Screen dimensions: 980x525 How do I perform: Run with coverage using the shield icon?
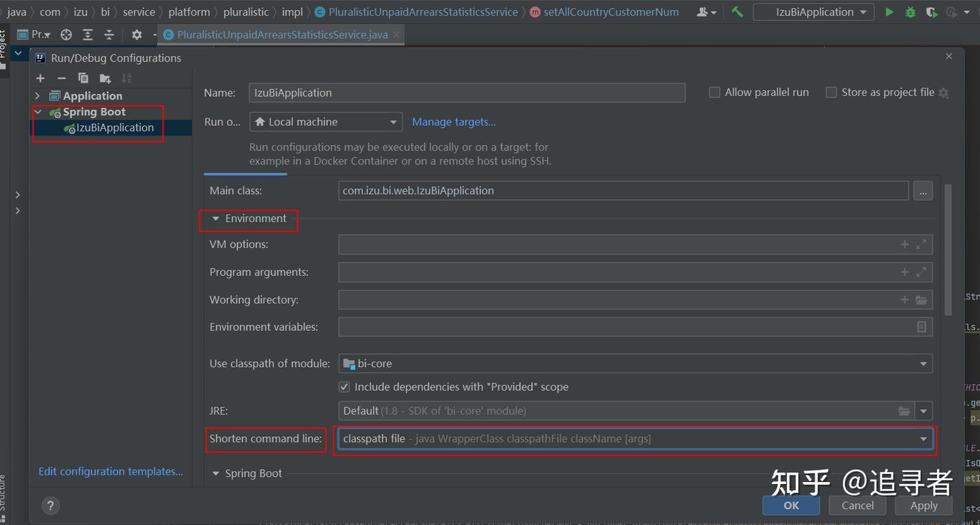(x=931, y=12)
